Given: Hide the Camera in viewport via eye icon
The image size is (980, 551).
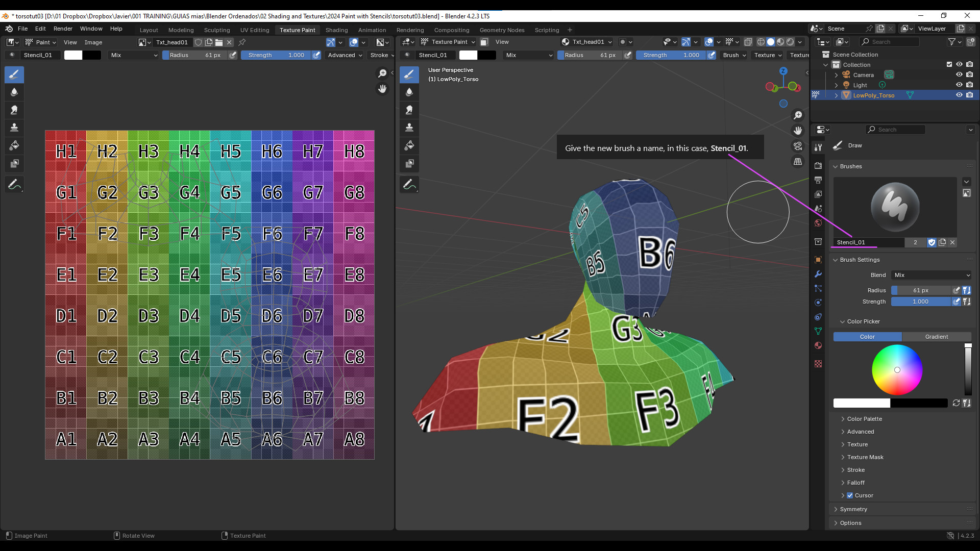Looking at the screenshot, I should (x=959, y=75).
